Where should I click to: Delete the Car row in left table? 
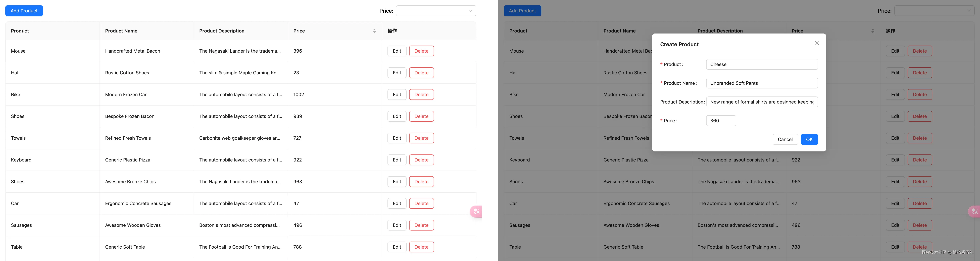click(x=421, y=204)
